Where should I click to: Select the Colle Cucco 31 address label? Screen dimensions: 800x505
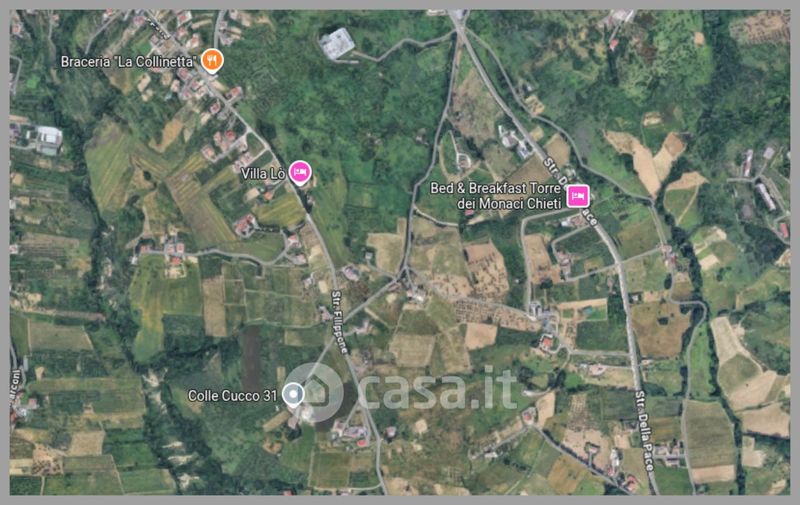click(232, 395)
